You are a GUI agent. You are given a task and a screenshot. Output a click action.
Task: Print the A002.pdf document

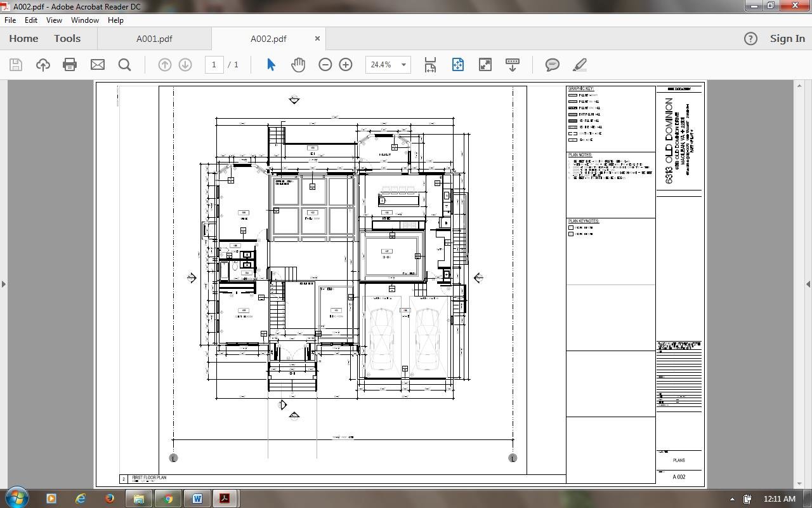point(70,64)
